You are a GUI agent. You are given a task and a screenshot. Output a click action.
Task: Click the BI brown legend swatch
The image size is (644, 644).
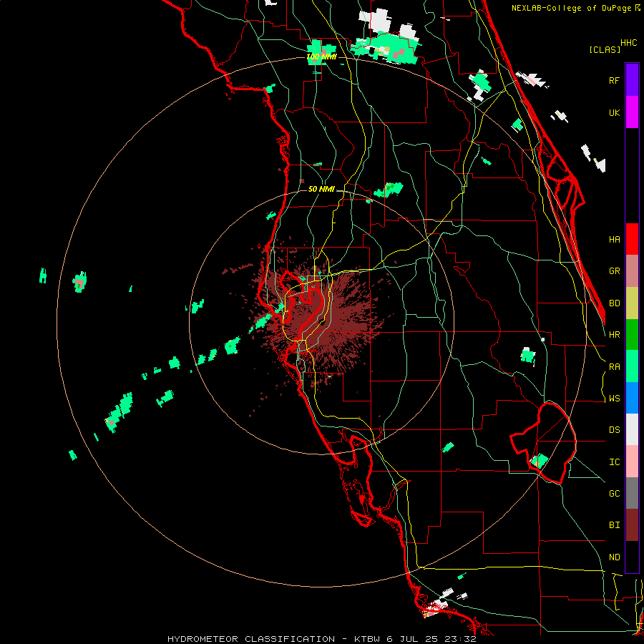coord(632,525)
